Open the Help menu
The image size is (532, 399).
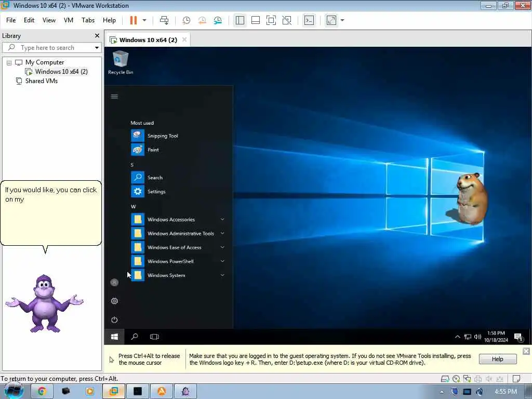pos(109,20)
